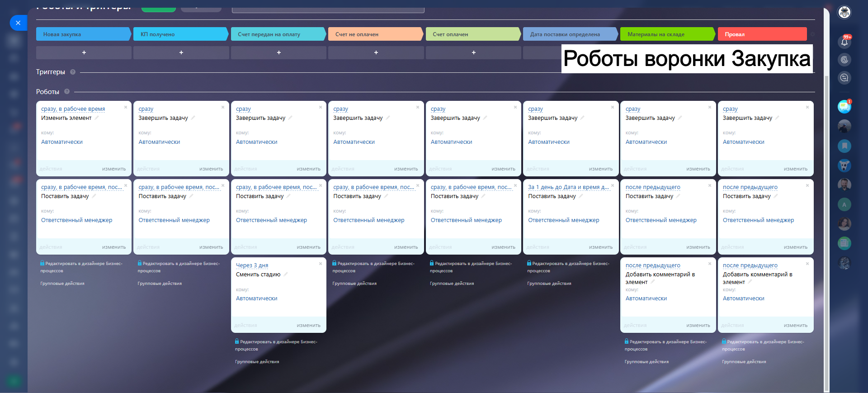Open business process designer link under Провал column

click(763, 345)
